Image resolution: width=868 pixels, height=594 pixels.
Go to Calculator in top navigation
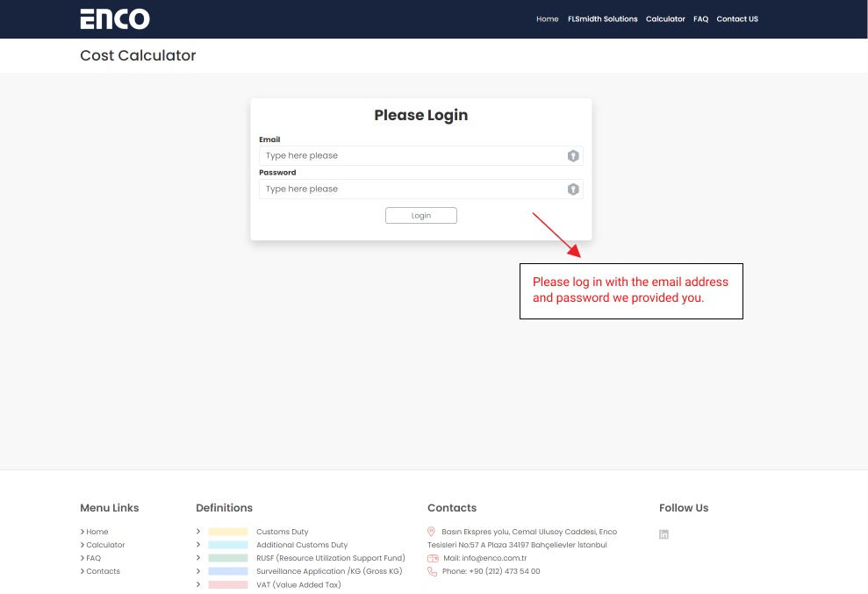click(665, 19)
